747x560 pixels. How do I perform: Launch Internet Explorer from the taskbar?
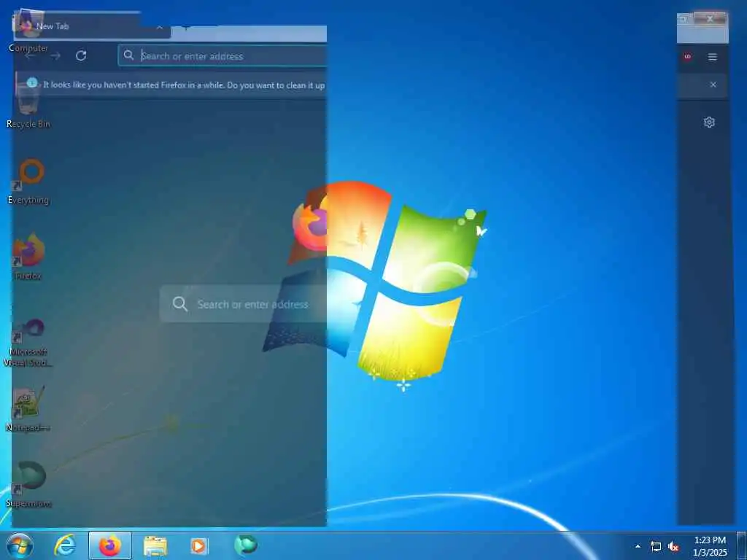65,545
